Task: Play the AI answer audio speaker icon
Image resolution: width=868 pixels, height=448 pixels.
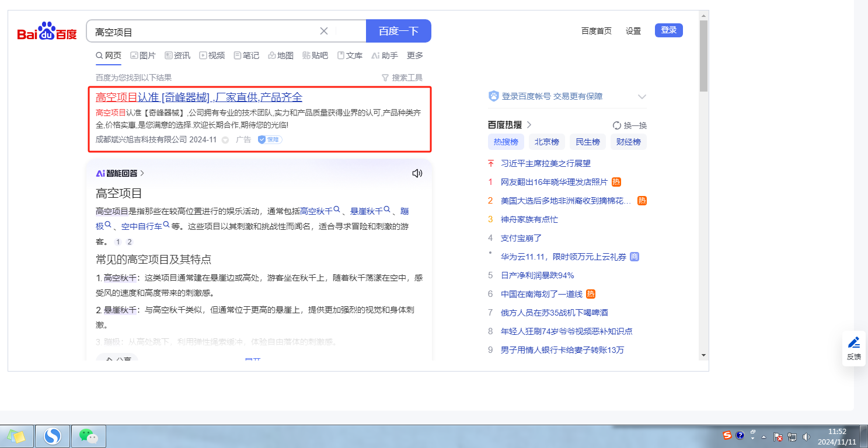Action: click(x=417, y=173)
